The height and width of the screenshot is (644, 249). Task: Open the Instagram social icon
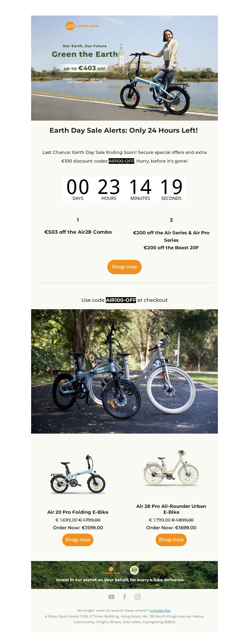(138, 597)
